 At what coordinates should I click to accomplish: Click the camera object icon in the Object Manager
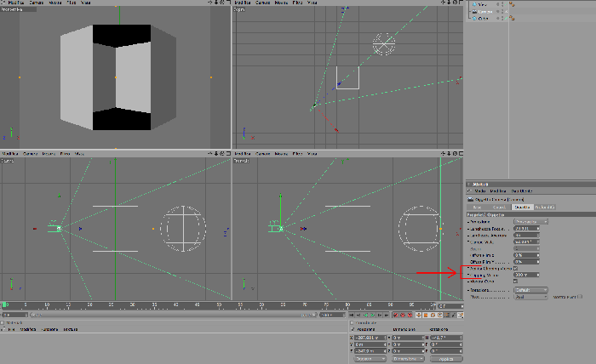pos(474,11)
